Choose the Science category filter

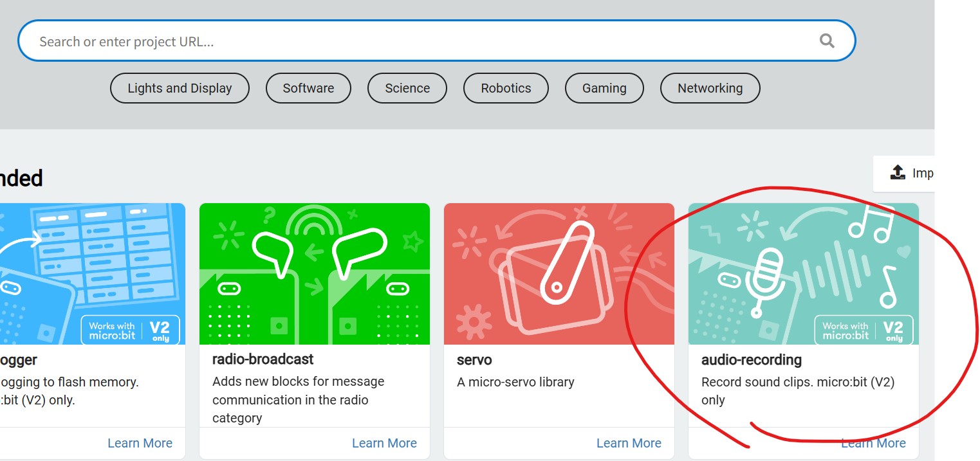tap(407, 88)
